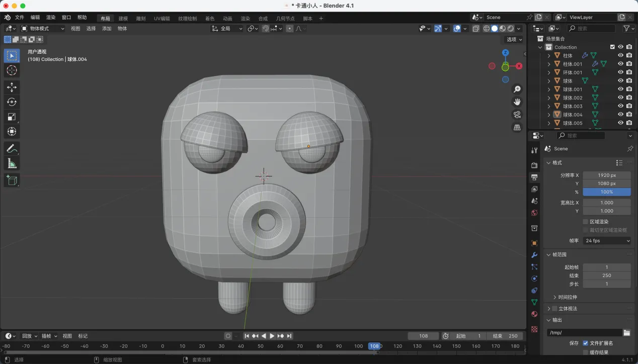Viewport: 638px width, 364px height.
Task: Open the 帧率 24 fps dropdown
Action: [x=607, y=241]
